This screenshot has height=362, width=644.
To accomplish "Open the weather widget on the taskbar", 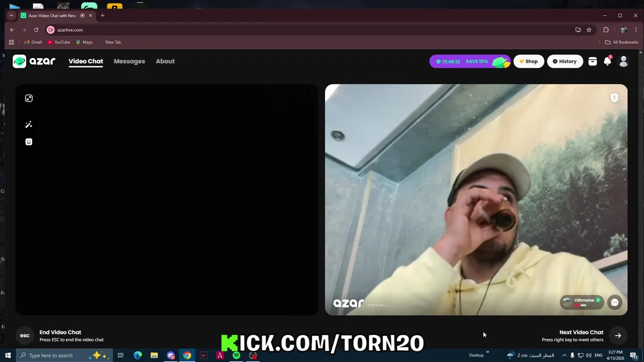I will click(x=530, y=355).
